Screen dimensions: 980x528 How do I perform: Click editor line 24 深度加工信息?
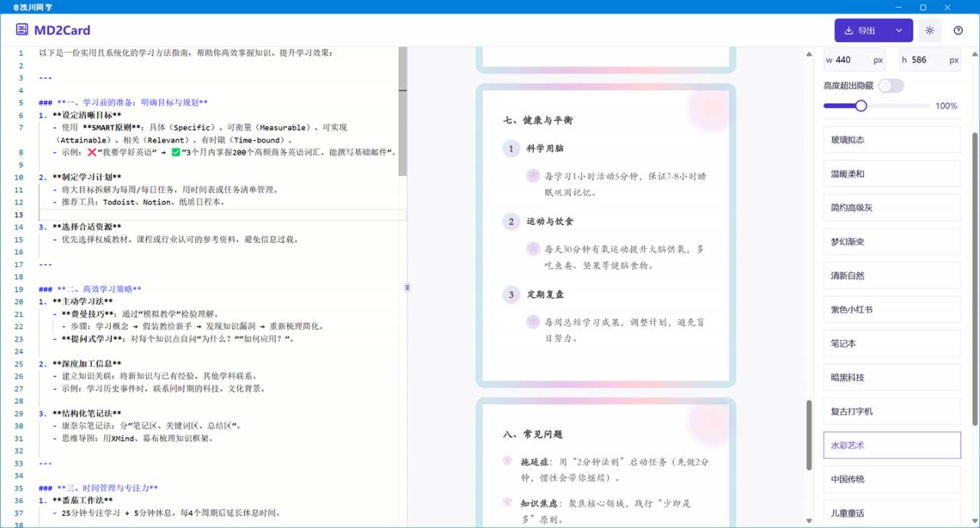point(80,363)
